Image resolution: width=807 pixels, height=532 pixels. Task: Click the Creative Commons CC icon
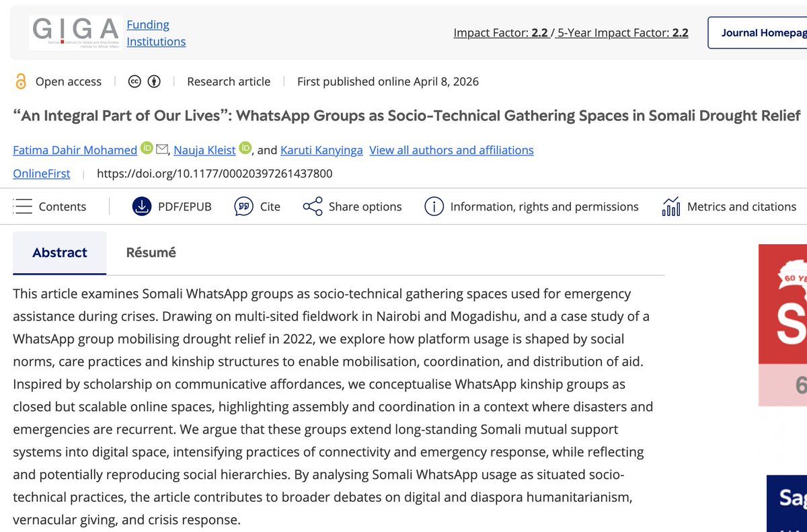coord(134,81)
